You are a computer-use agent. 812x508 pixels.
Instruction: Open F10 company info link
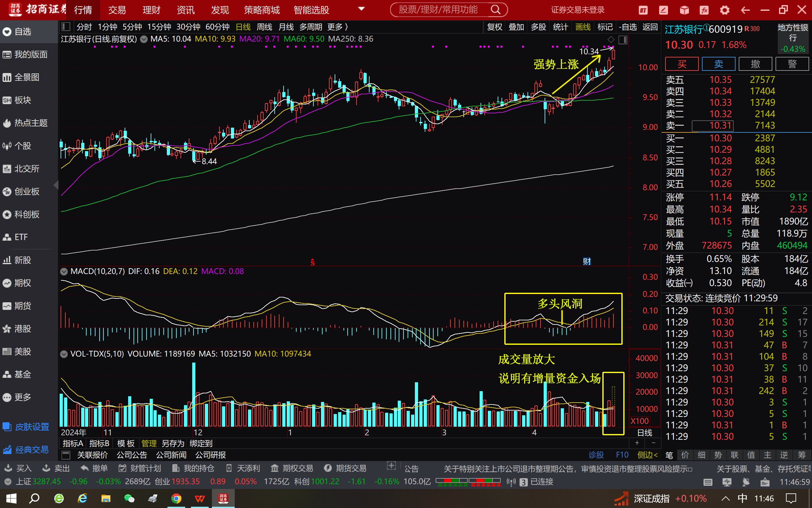[x=622, y=455]
